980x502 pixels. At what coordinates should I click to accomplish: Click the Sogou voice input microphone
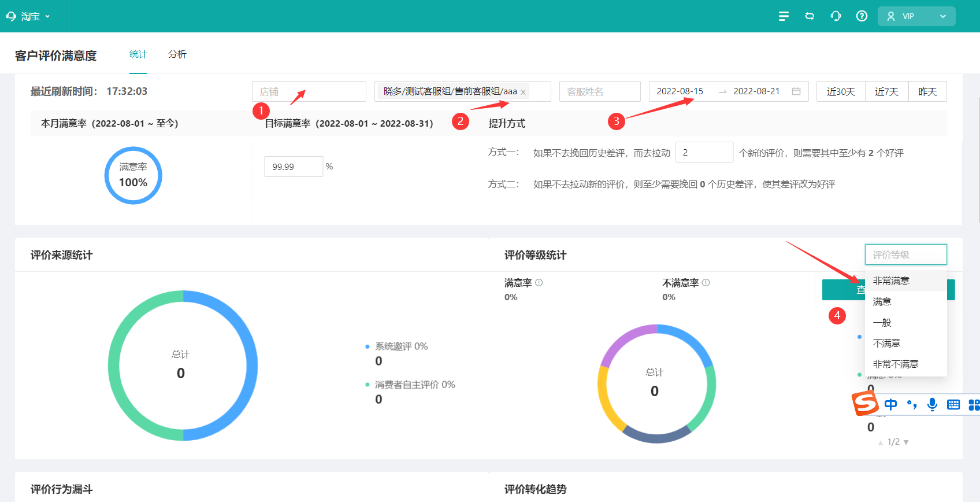pyautogui.click(x=932, y=404)
